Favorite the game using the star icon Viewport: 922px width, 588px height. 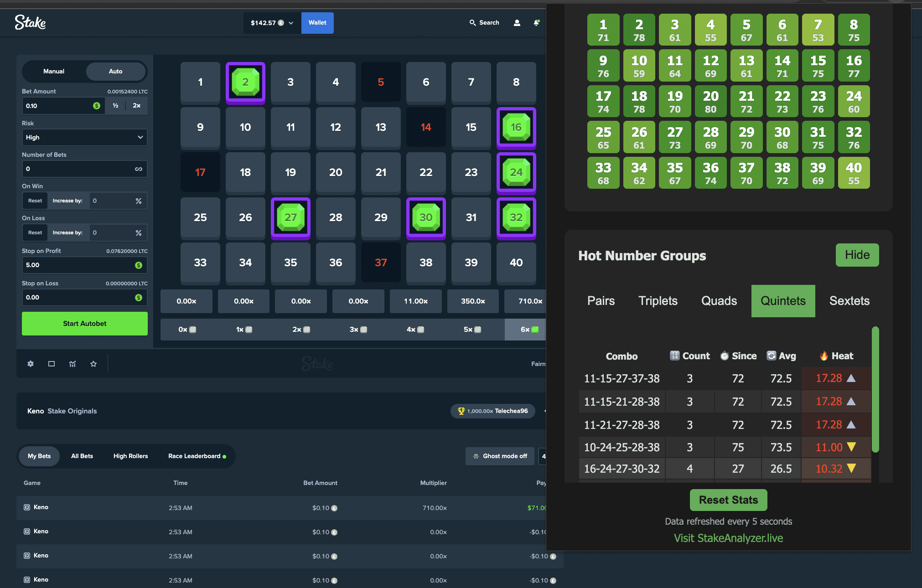pos(93,364)
